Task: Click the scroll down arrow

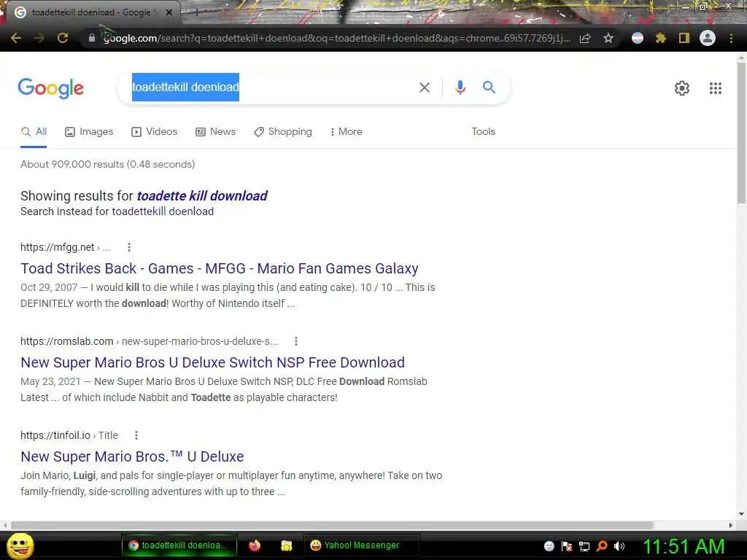Action: click(741, 514)
